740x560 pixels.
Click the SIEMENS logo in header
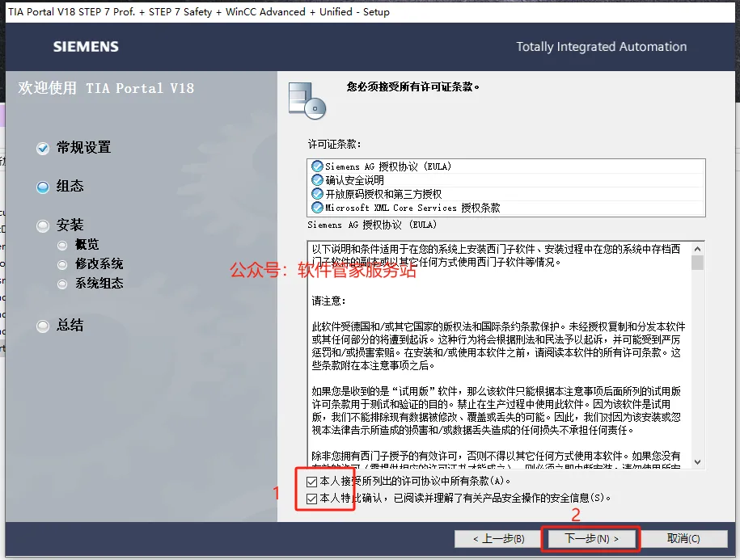point(86,47)
